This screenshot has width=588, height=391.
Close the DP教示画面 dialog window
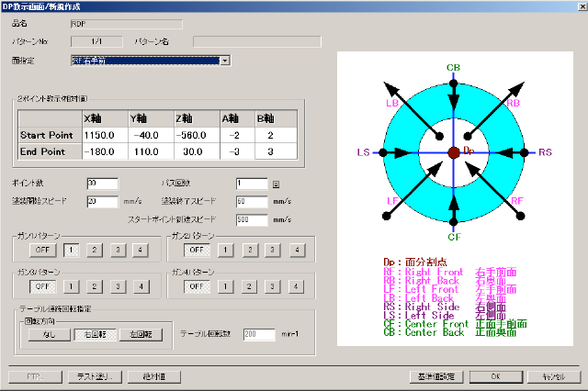pos(582,6)
